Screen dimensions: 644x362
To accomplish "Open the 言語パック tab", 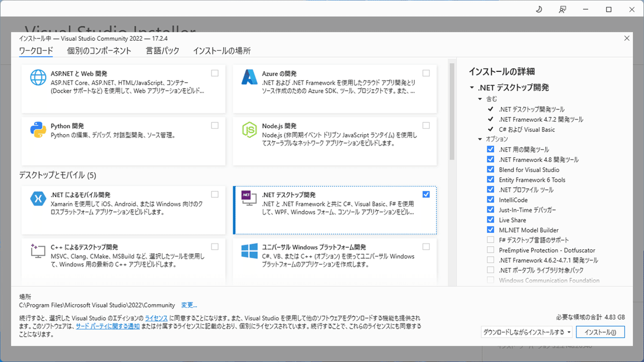I will pos(162,50).
